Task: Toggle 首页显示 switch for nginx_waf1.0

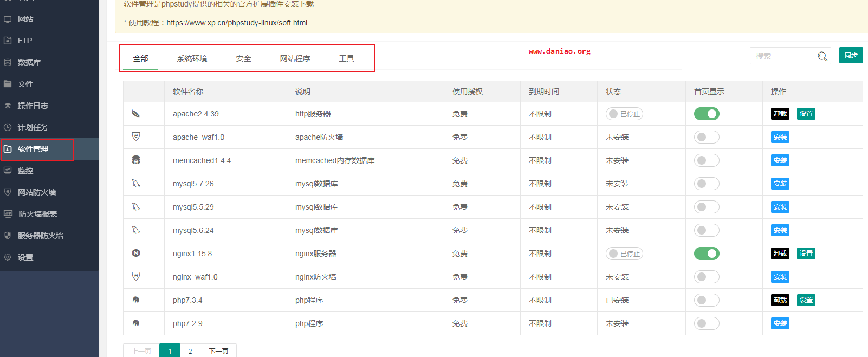Action: [x=707, y=277]
